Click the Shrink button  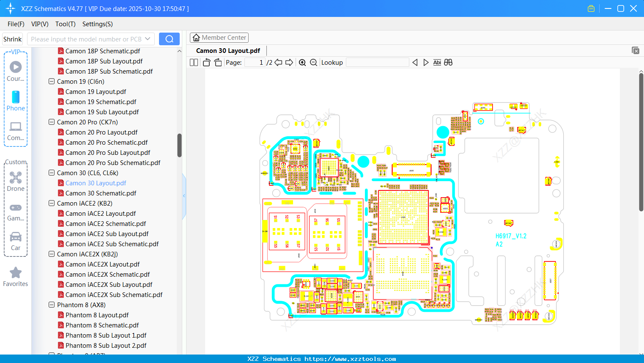click(x=13, y=39)
